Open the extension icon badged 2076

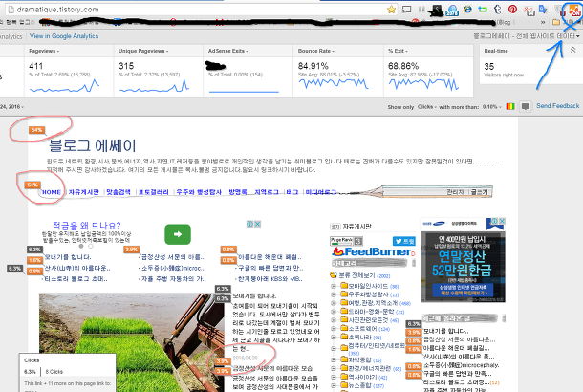point(452,11)
